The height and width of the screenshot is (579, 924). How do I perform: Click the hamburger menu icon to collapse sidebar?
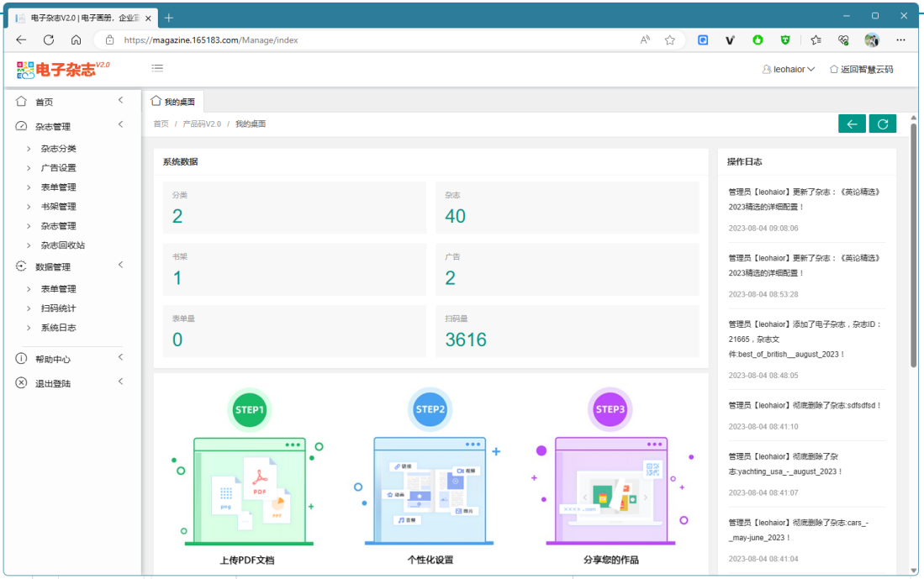coord(157,69)
